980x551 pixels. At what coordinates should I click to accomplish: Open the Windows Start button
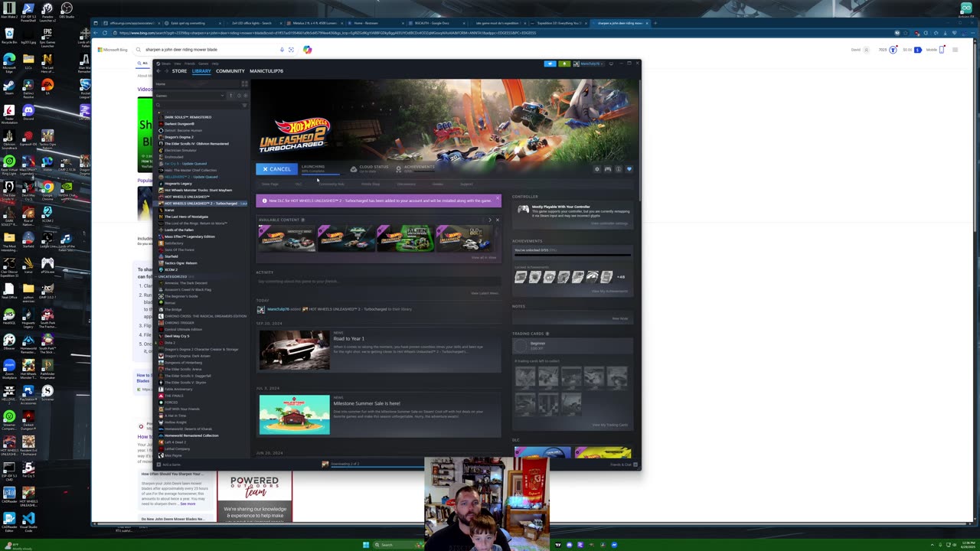(366, 545)
